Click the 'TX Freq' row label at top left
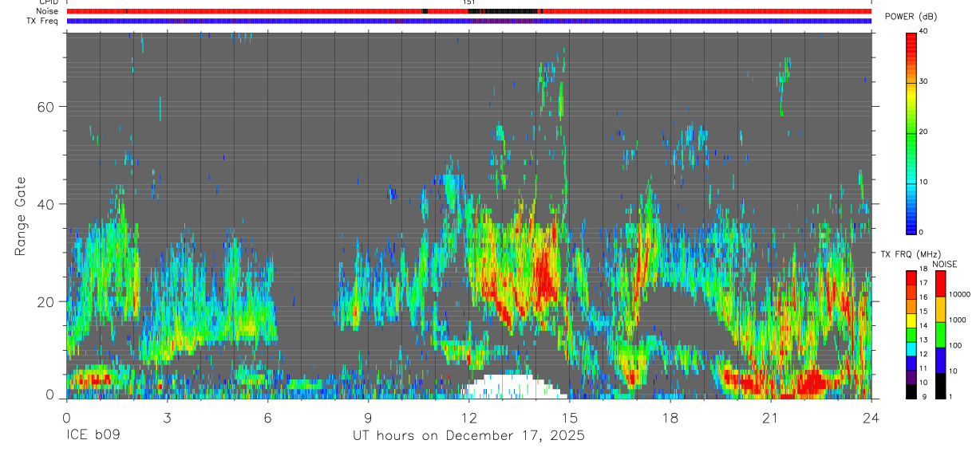 coord(43,21)
